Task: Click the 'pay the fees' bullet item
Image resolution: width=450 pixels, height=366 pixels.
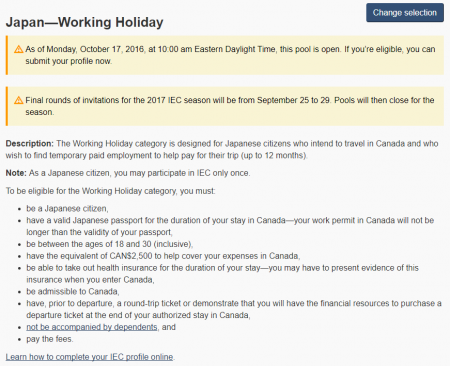Action: (x=50, y=339)
